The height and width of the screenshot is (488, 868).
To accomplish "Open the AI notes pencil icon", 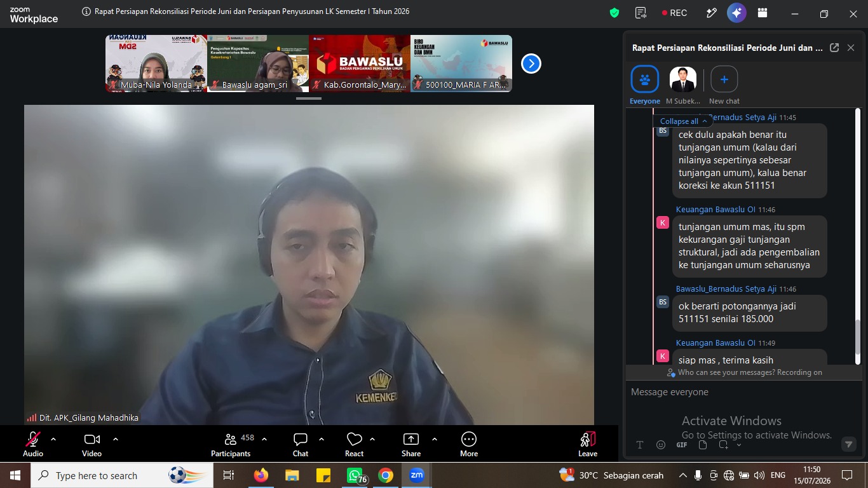I will pos(711,13).
